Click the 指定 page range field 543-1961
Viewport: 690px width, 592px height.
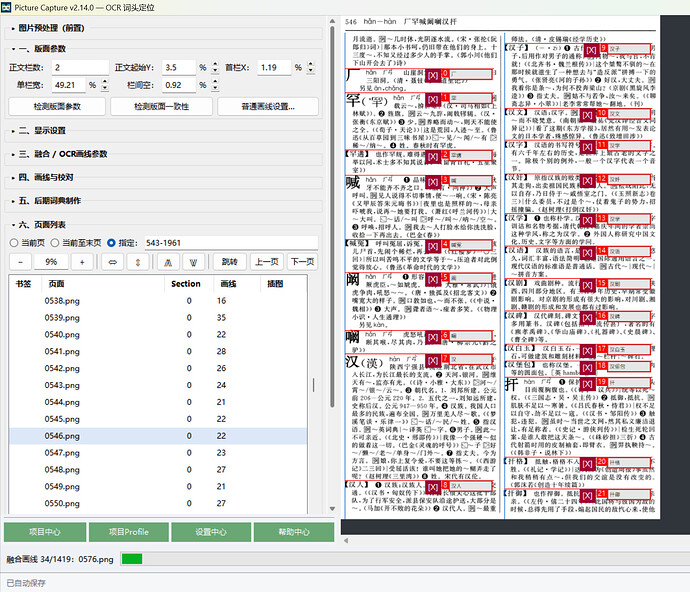231,243
